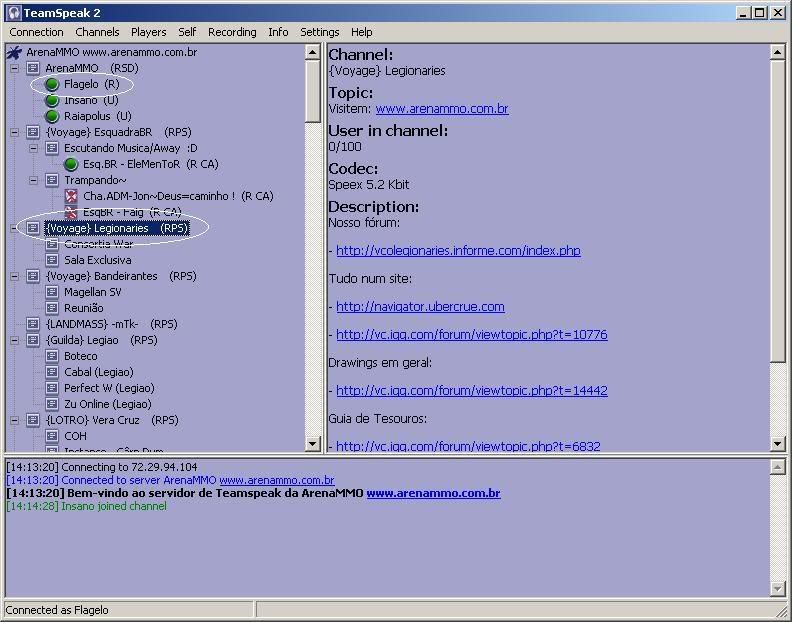
Task: Open the Info menu
Action: click(278, 32)
